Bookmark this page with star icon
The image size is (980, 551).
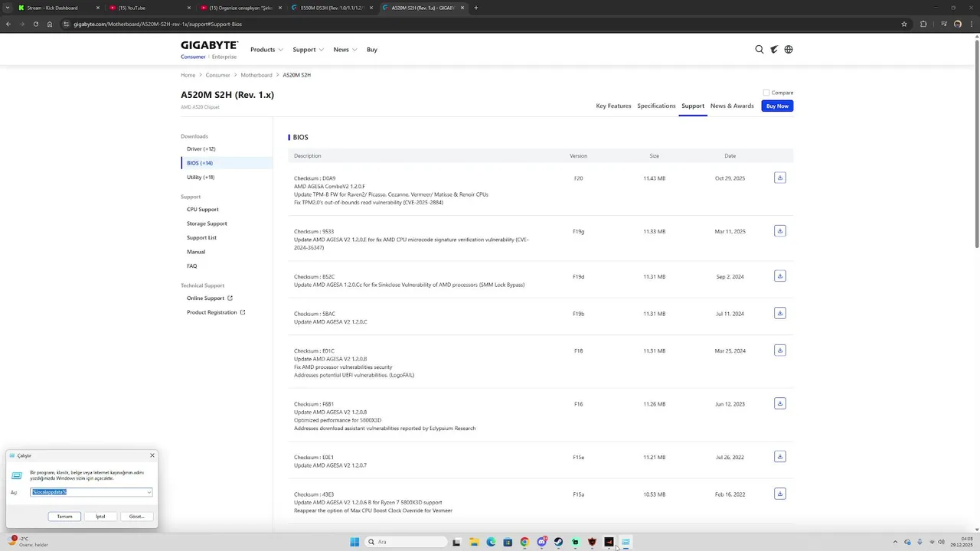(904, 24)
